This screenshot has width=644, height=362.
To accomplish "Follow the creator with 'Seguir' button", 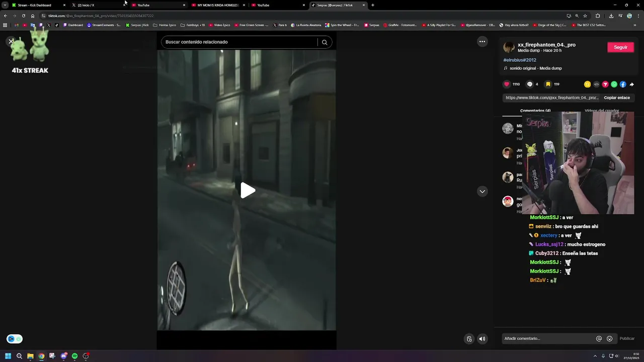I will pyautogui.click(x=620, y=47).
